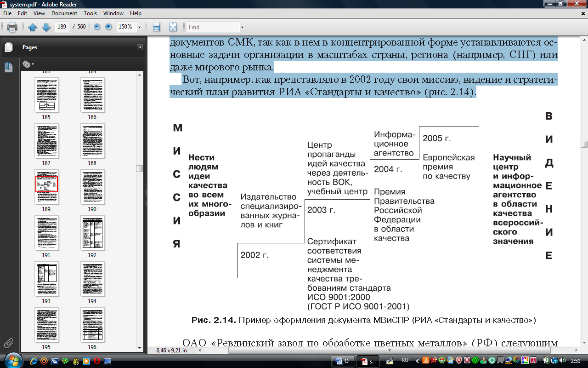This screenshot has height=368, width=588.
Task: Click the RU language indicator
Action: click(x=405, y=360)
